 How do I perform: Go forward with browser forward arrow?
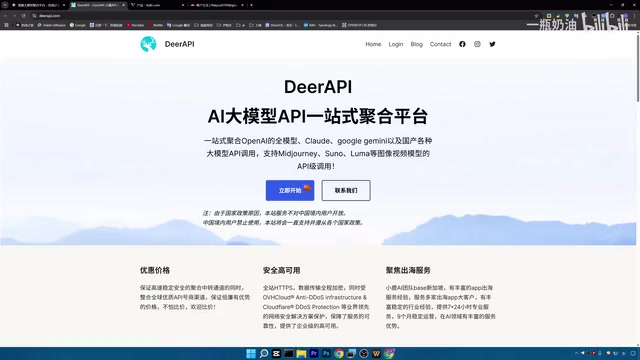(14, 16)
